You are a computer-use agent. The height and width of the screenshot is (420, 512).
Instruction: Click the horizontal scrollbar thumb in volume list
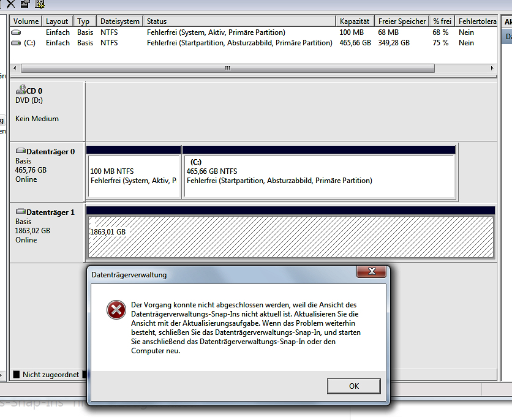[x=228, y=69]
